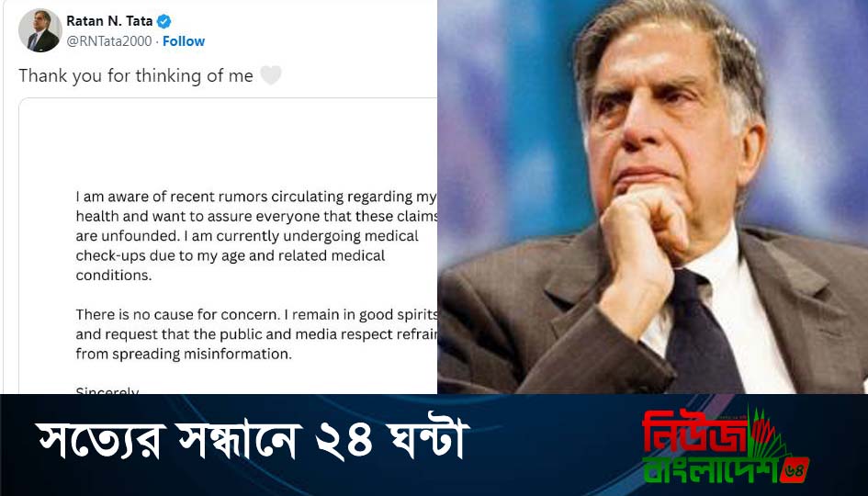Select the 'Thank you for thinking of me' text

[136, 75]
